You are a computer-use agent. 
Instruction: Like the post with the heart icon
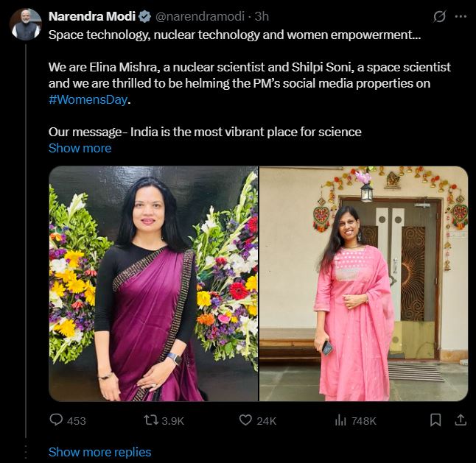[246, 420]
